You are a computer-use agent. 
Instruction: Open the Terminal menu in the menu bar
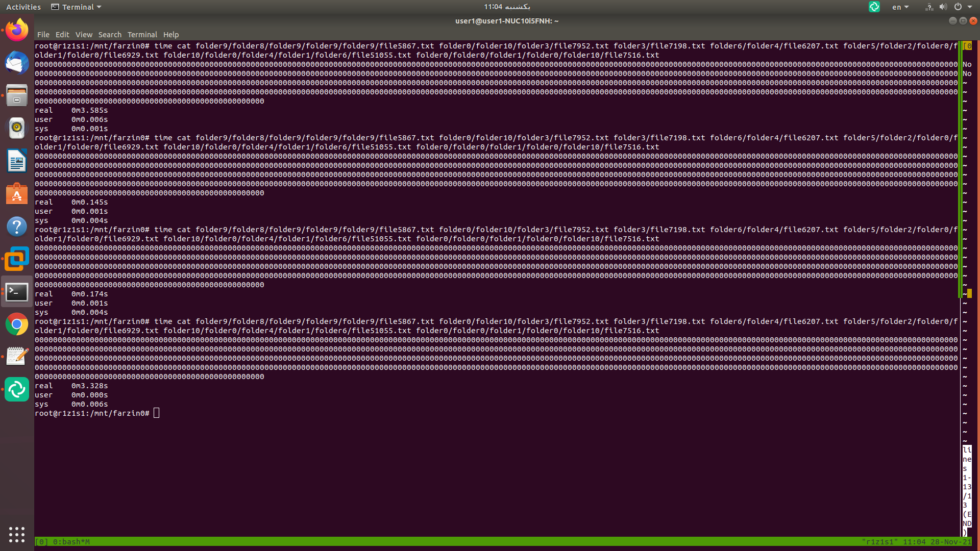click(142, 35)
